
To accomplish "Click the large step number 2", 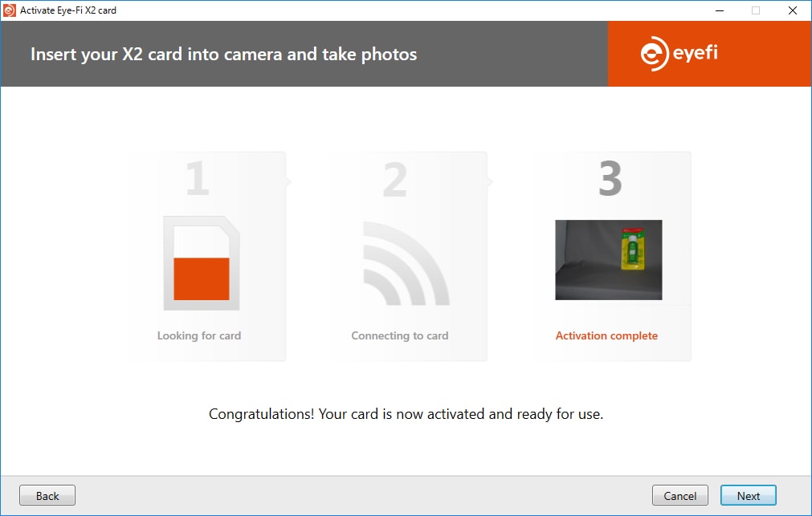I will point(394,179).
